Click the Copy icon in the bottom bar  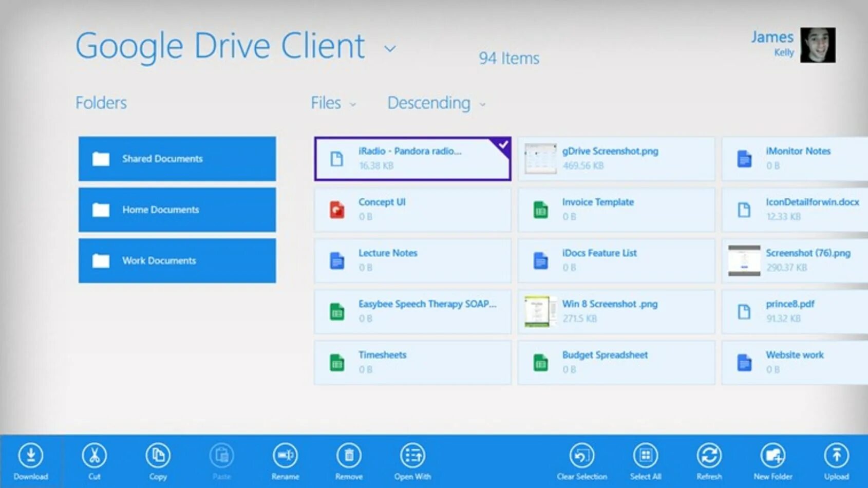click(158, 455)
